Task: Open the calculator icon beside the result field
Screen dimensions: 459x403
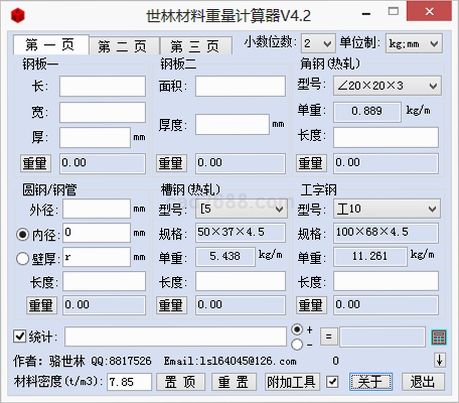Action: 439,337
